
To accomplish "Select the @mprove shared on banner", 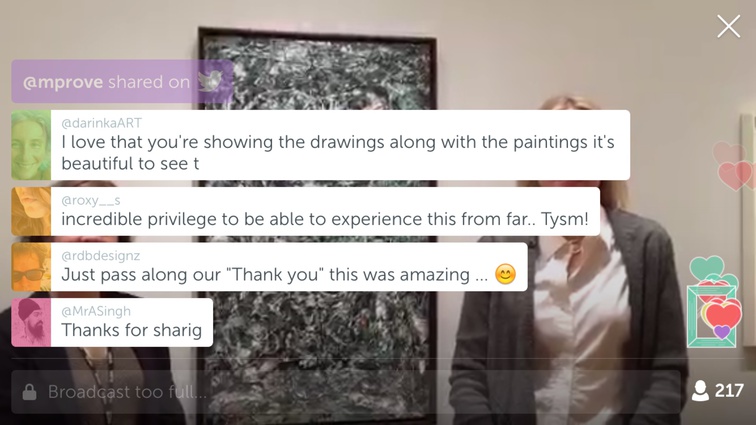I will coord(122,82).
